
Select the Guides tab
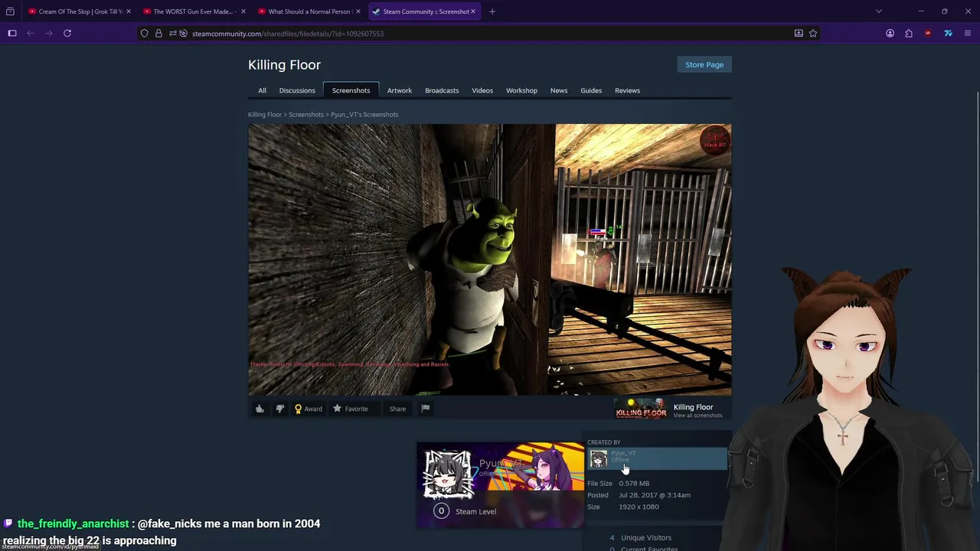pos(591,90)
